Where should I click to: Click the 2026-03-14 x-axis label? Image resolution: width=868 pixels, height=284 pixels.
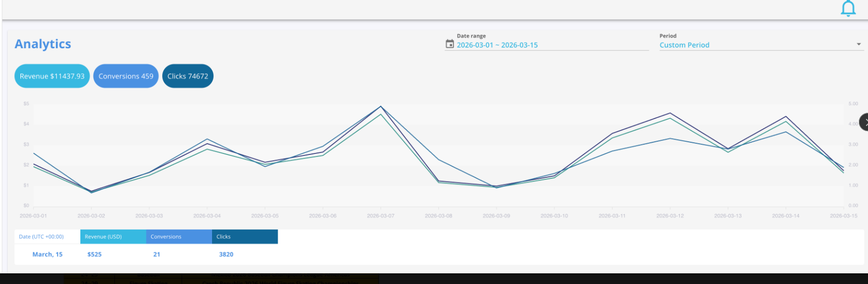coord(786,216)
